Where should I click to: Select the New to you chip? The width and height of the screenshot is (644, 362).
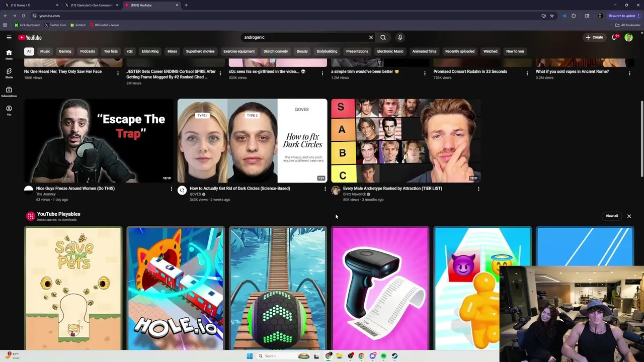(x=515, y=51)
